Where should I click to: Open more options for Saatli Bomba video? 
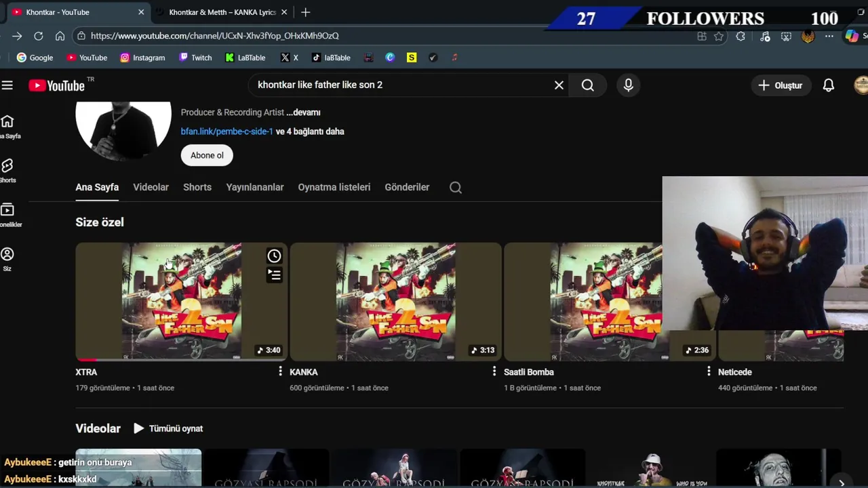[x=709, y=371]
